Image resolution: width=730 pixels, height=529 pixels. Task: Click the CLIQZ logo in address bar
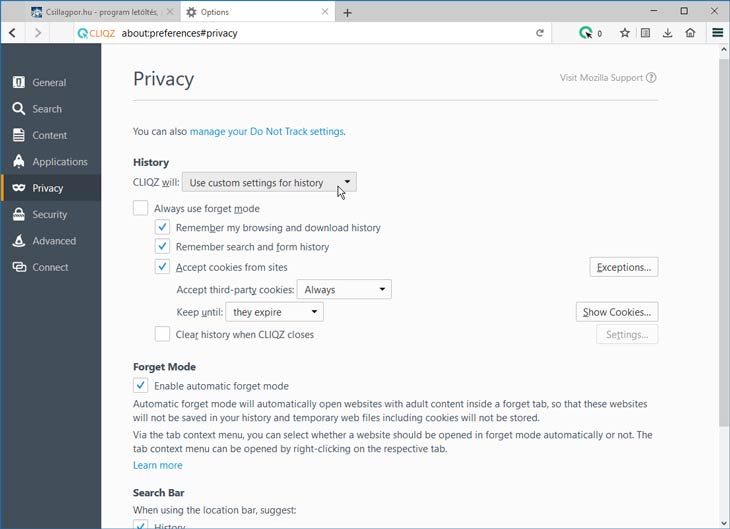(96, 33)
